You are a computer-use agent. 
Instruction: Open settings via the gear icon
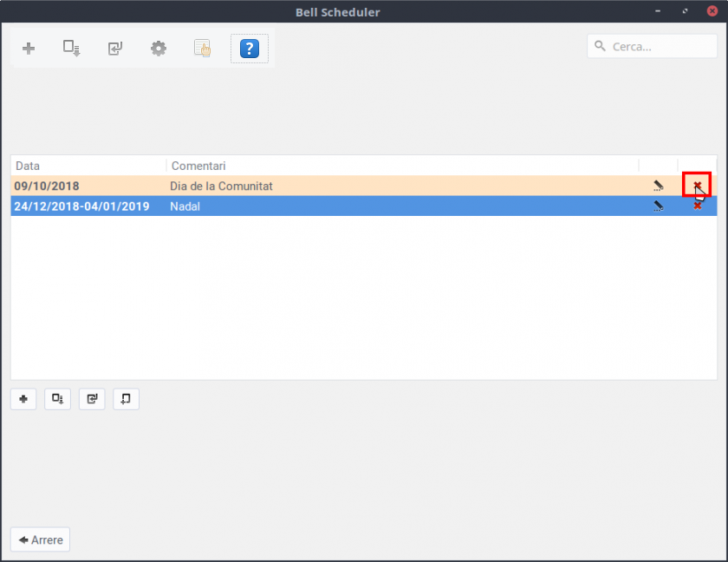click(x=159, y=49)
